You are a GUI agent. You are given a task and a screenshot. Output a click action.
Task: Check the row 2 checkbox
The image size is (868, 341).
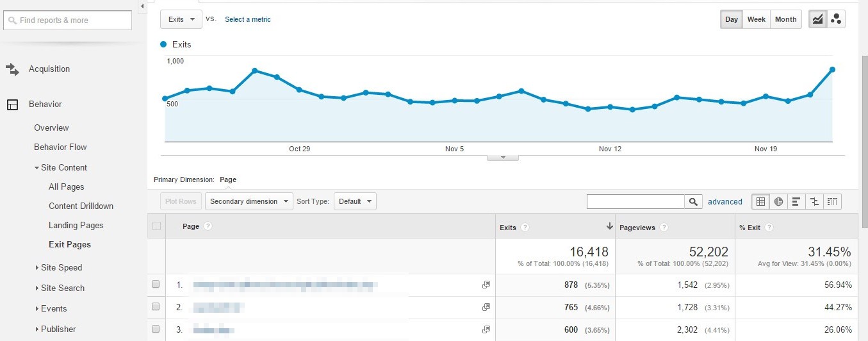pos(156,307)
